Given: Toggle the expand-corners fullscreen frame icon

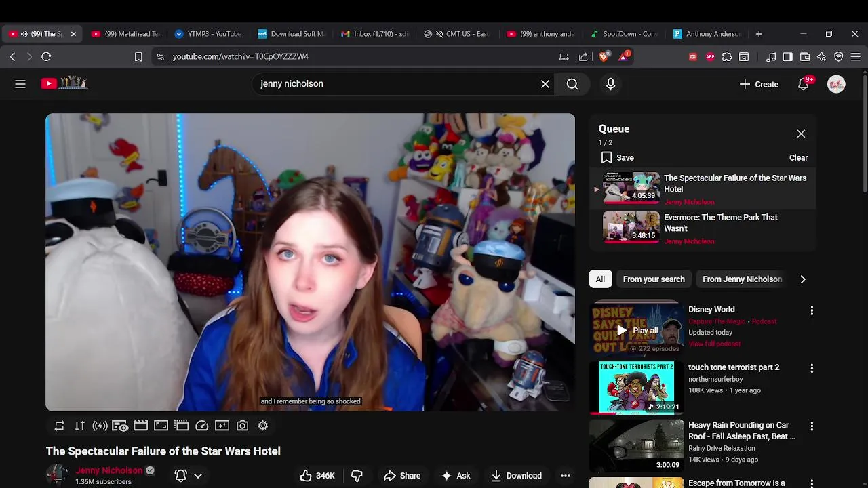Looking at the screenshot, I should tap(161, 426).
